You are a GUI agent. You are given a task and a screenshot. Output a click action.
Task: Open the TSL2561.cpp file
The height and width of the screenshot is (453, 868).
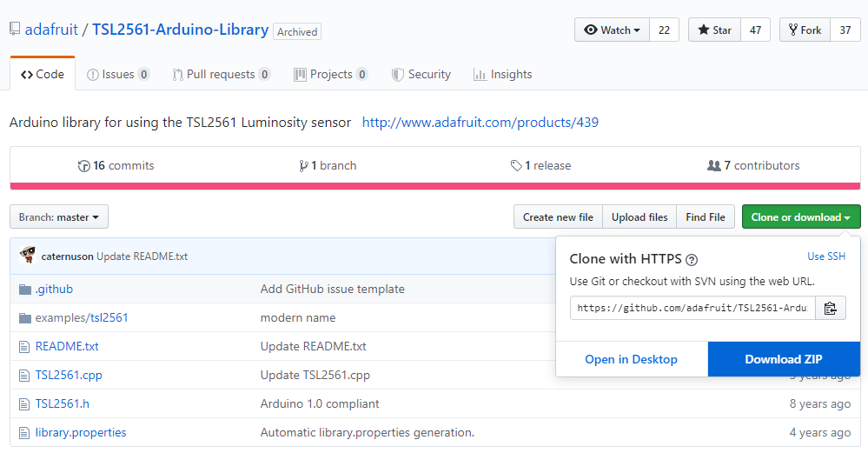tap(69, 375)
